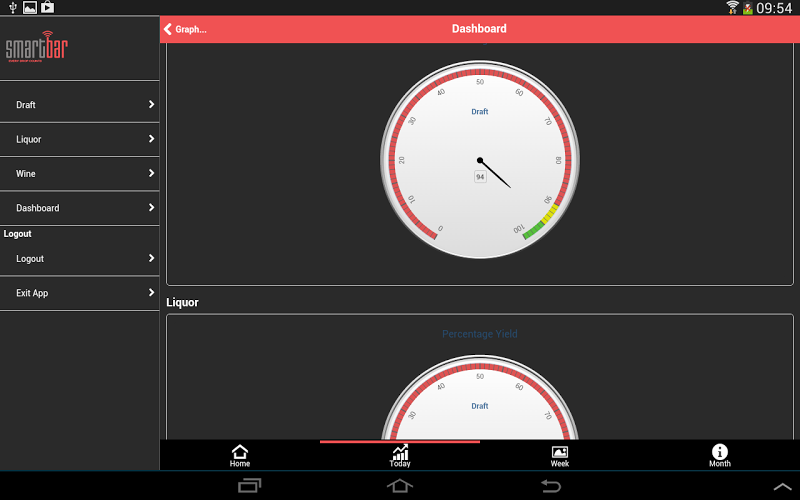Tap the Wi-Fi status icon
This screenshot has height=500, width=800.
coord(733,7)
